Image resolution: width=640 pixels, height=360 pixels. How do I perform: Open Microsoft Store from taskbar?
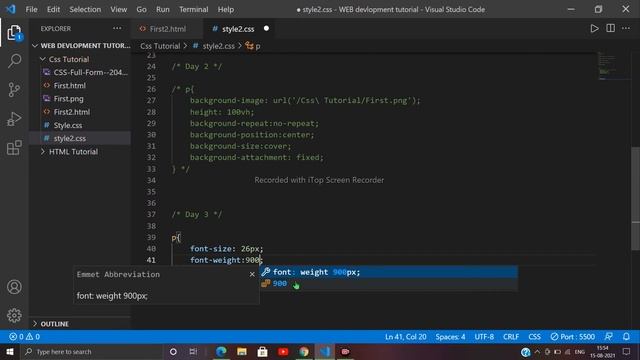click(x=262, y=351)
